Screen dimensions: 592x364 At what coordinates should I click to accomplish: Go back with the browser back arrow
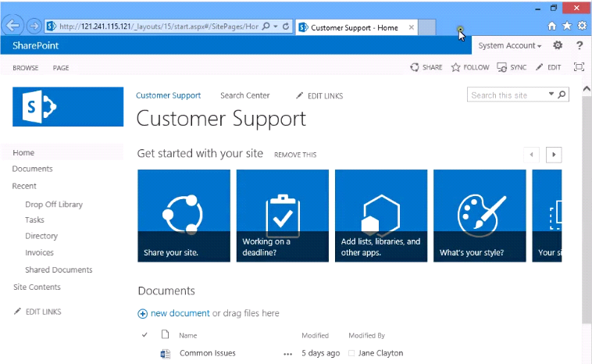pos(12,26)
